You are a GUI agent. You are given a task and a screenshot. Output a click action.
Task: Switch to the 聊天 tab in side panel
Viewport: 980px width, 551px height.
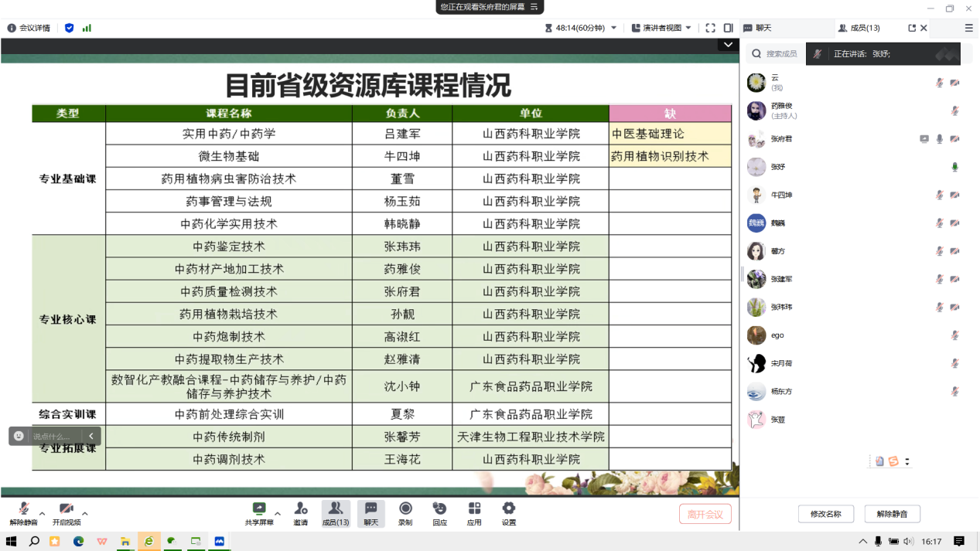758,28
